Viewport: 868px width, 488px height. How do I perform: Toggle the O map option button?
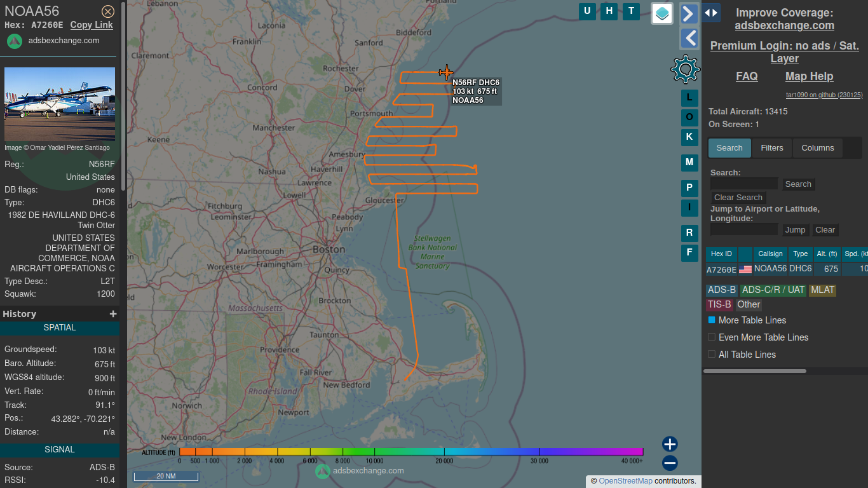[x=689, y=118]
